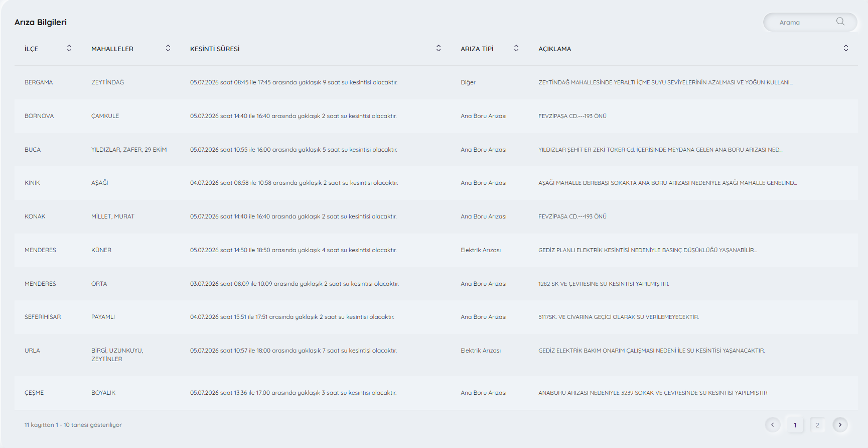Open truncated BUCA row description
Screen dimensions: 868x448
(x=660, y=150)
